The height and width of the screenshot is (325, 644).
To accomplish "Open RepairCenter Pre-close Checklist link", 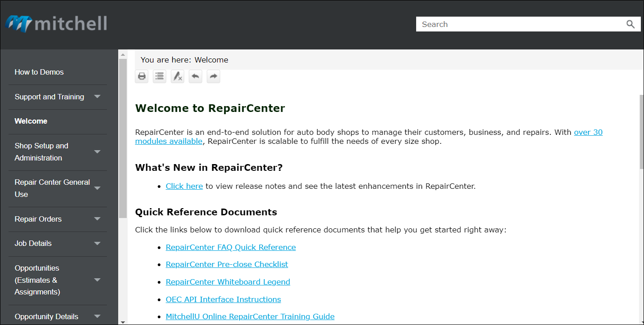I will [227, 264].
